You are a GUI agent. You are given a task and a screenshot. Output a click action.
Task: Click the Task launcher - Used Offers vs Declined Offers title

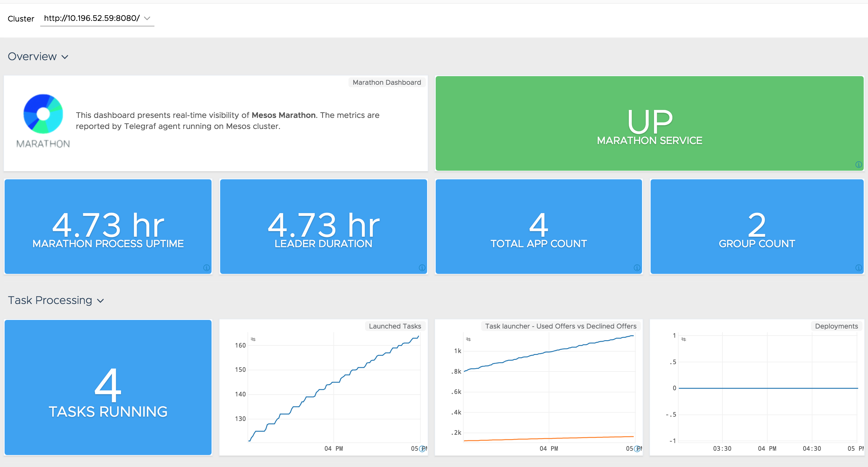coord(561,326)
